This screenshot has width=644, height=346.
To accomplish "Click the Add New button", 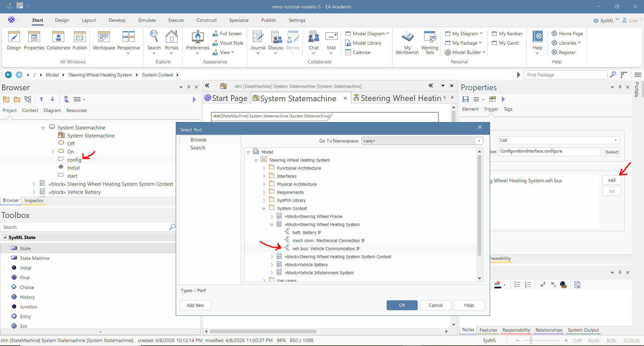I will coord(195,305).
